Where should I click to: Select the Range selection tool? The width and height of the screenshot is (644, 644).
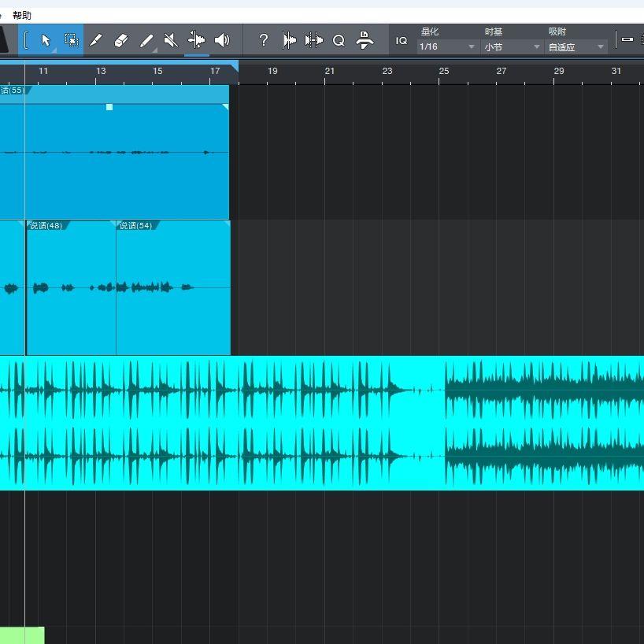[x=72, y=40]
